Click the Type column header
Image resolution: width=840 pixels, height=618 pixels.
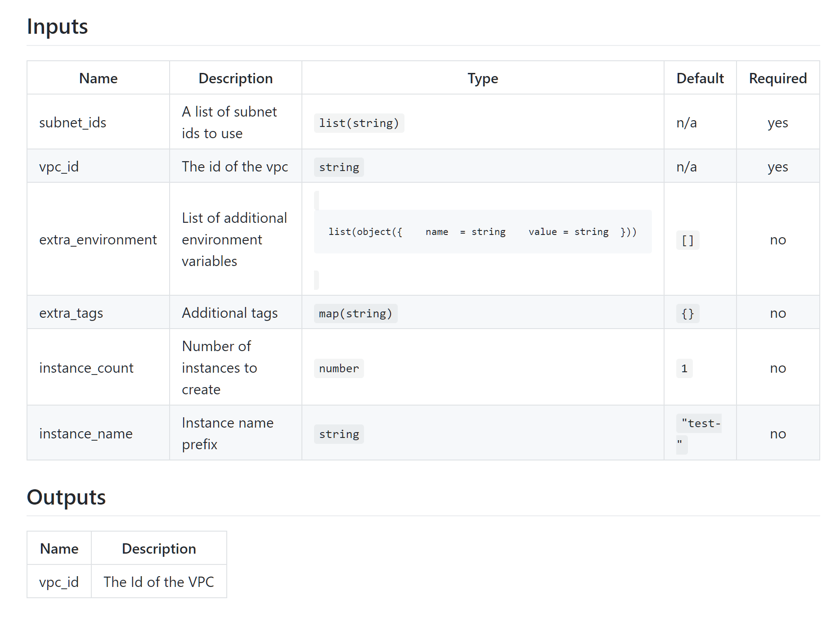pyautogui.click(x=482, y=78)
